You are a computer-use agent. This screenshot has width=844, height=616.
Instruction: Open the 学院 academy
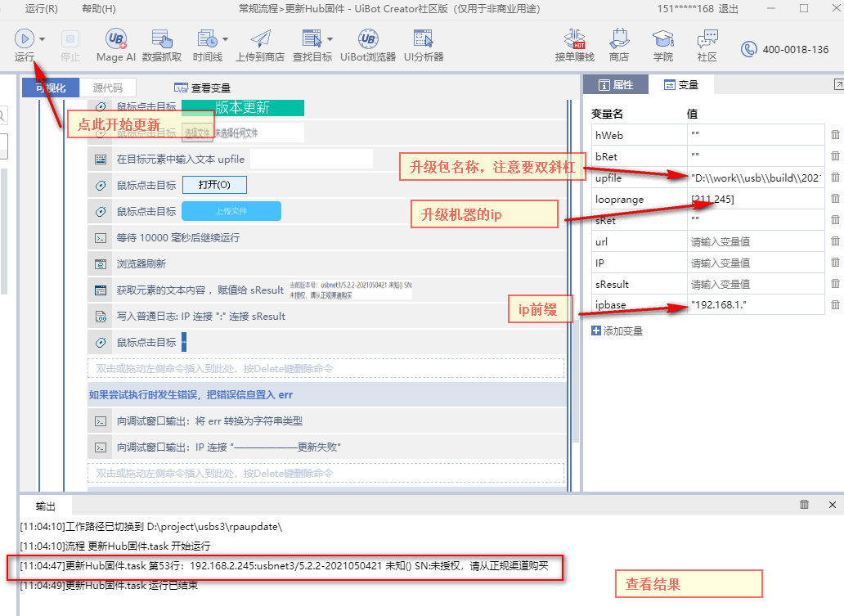click(663, 45)
